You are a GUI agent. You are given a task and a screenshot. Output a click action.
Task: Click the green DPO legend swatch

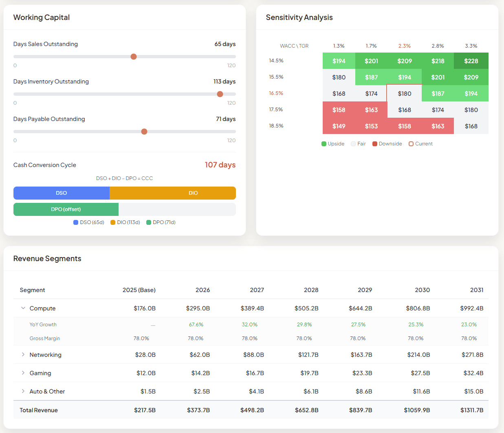(149, 222)
